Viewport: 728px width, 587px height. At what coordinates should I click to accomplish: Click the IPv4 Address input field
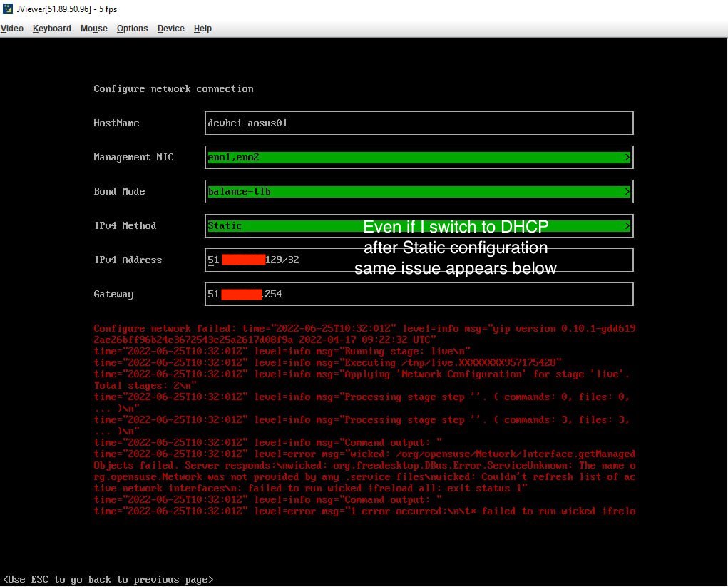click(x=419, y=260)
